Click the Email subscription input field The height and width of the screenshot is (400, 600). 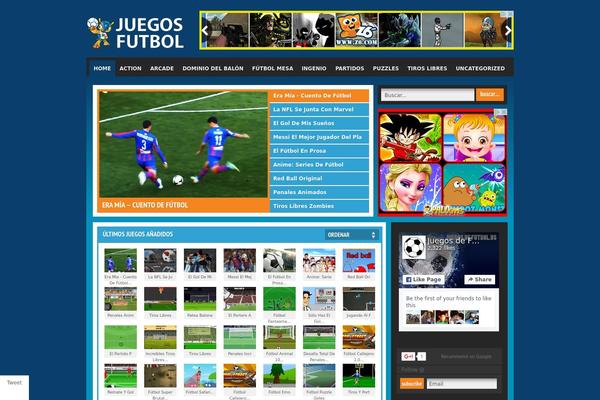pos(462,384)
